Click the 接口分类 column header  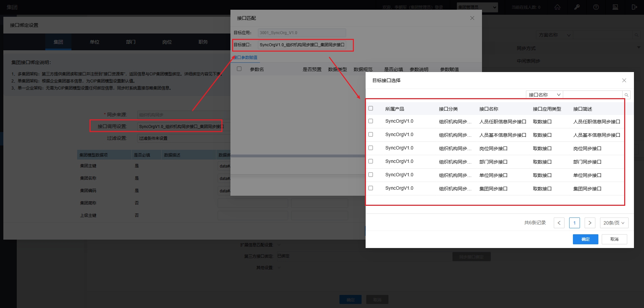click(448, 109)
